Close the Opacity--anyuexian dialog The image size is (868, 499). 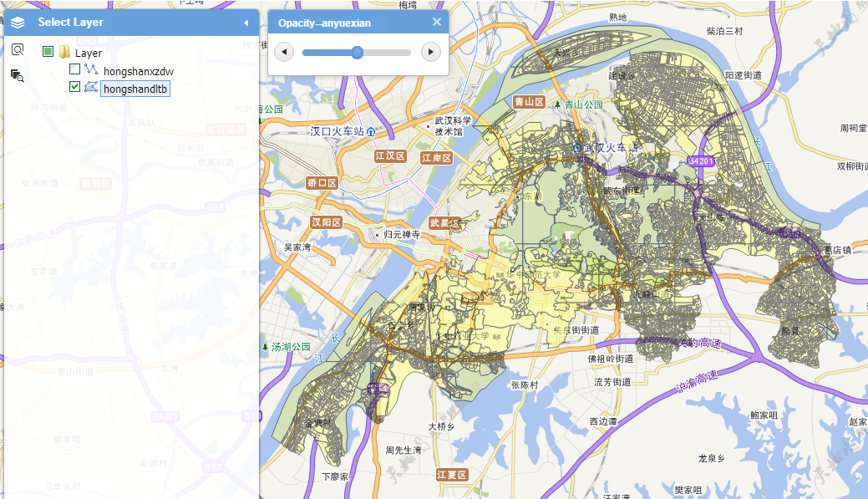tap(437, 23)
